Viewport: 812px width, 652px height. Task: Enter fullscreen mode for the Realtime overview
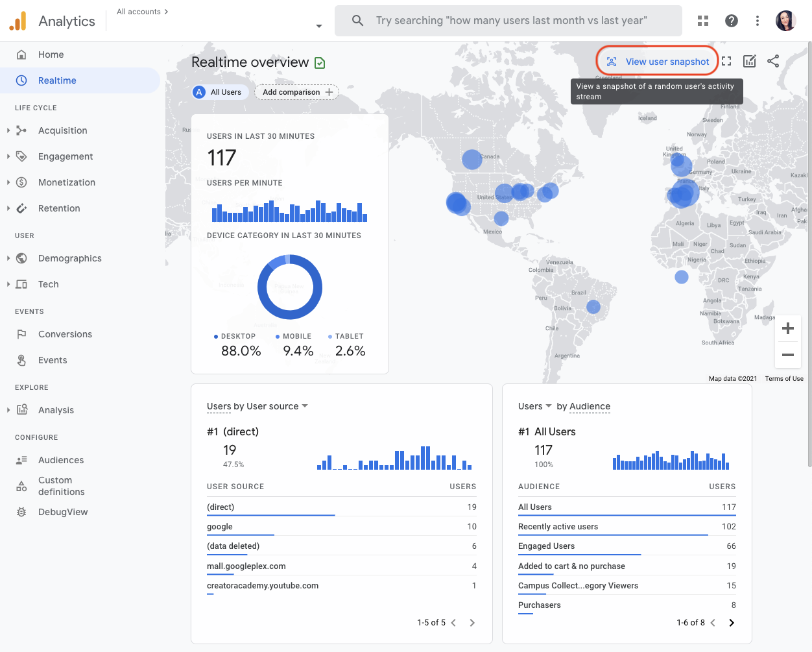[726, 60]
